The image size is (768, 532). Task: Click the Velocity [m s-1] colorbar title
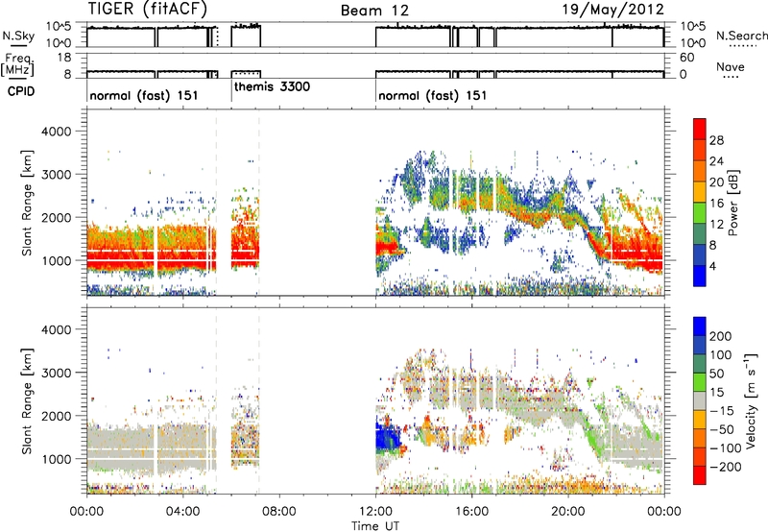[x=750, y=400]
